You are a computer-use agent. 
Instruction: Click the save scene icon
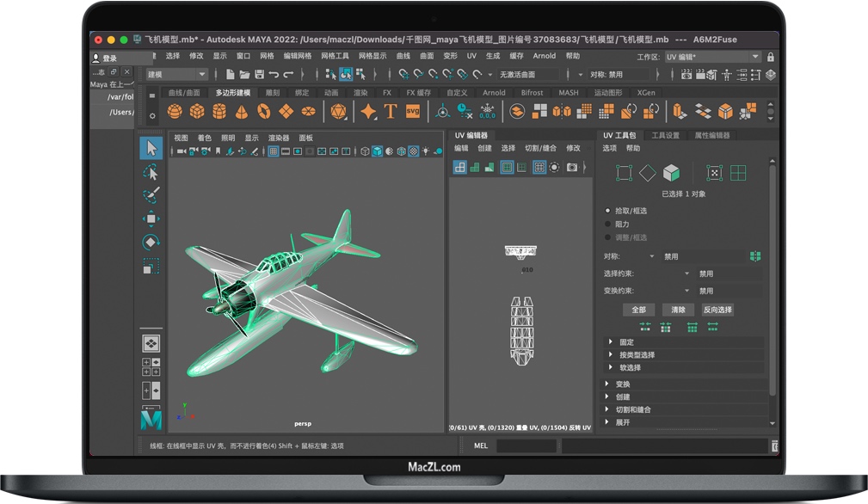click(258, 75)
